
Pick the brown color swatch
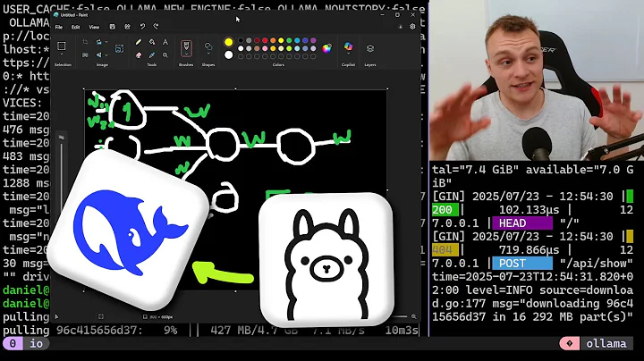point(257,48)
